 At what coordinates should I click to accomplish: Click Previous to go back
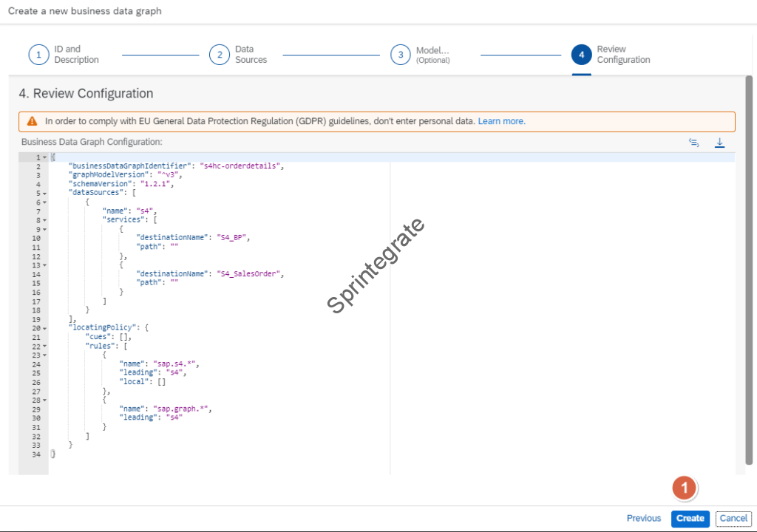point(643,519)
